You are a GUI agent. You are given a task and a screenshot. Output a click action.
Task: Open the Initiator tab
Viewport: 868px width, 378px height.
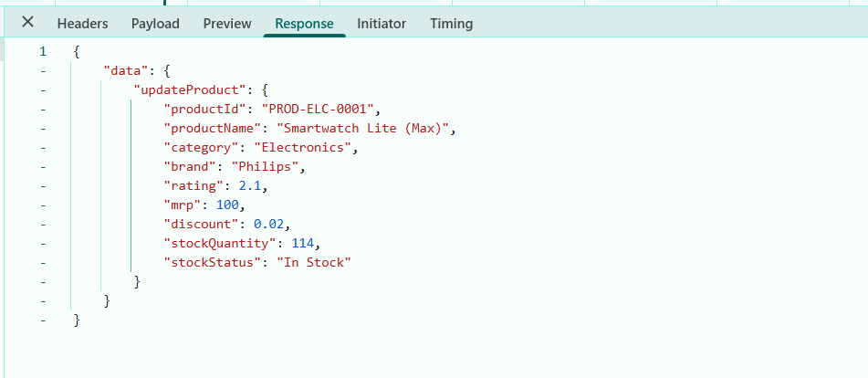click(382, 23)
